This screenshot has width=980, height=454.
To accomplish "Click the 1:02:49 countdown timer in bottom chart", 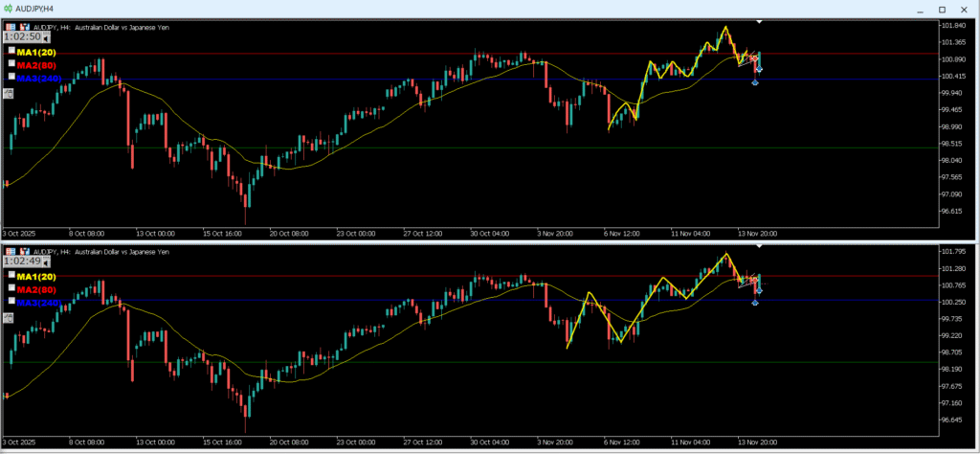I will pos(22,261).
